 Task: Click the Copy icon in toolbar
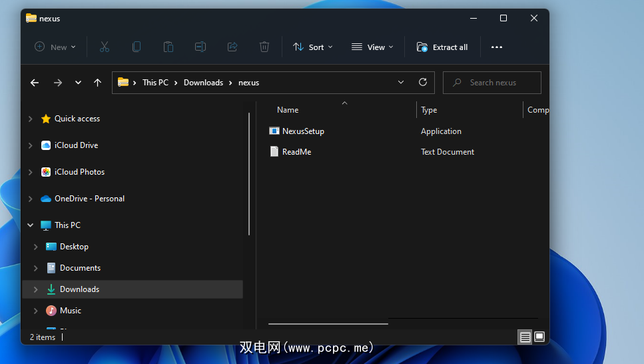(x=137, y=47)
